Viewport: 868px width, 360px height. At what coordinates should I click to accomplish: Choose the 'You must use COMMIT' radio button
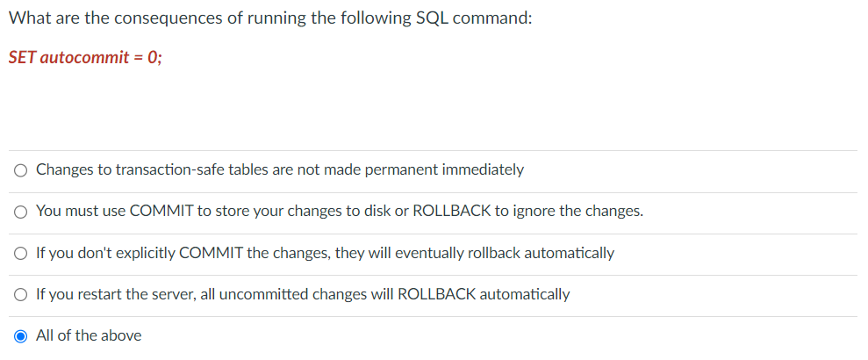pos(20,212)
